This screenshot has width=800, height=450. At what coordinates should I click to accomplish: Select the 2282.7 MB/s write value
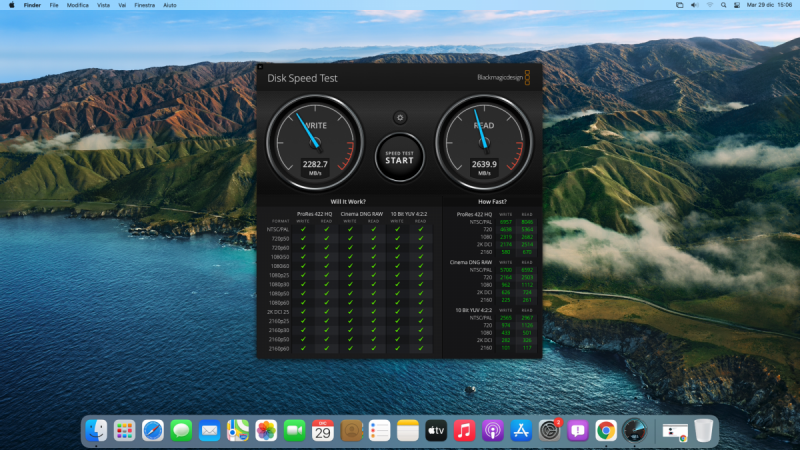(x=315, y=164)
